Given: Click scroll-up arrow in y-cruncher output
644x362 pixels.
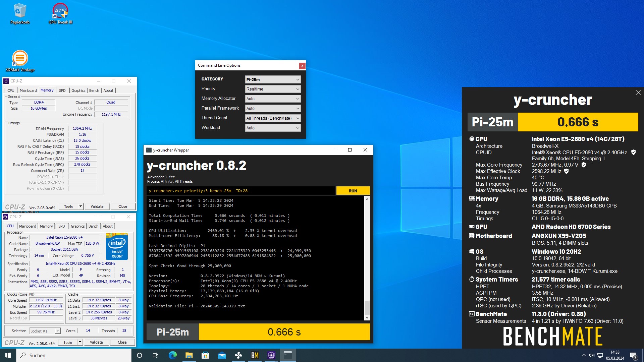Looking at the screenshot, I should tap(367, 199).
